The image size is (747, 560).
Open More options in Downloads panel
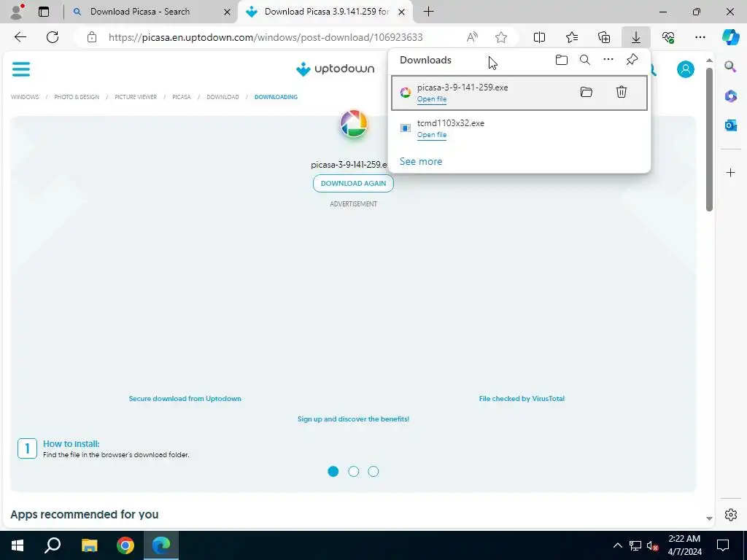(608, 60)
